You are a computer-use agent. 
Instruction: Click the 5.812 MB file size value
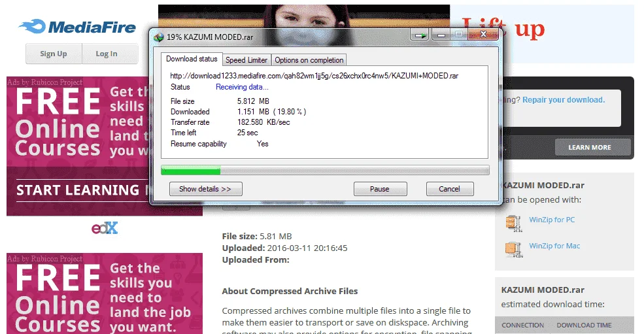(253, 101)
